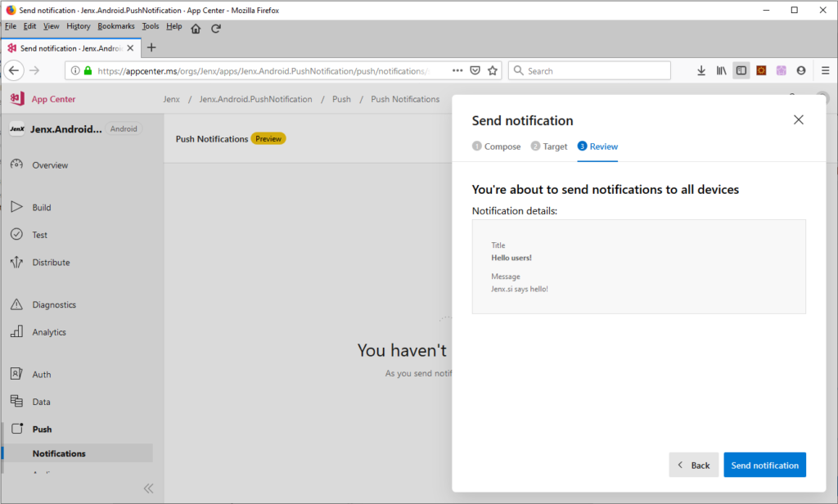Screen dimensions: 838x504
Task: Open the Analytics chart icon
Action: pos(16,331)
